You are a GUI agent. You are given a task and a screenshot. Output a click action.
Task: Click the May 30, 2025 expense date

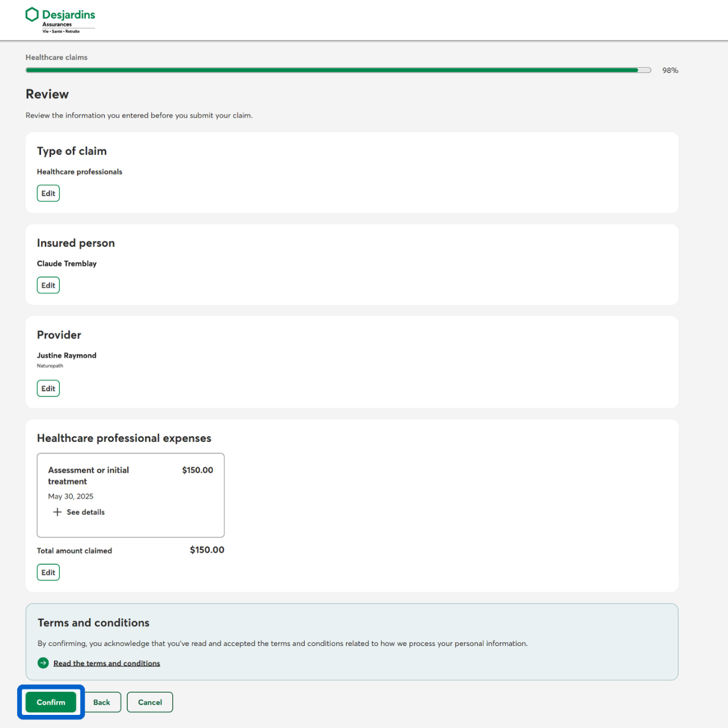point(71,497)
